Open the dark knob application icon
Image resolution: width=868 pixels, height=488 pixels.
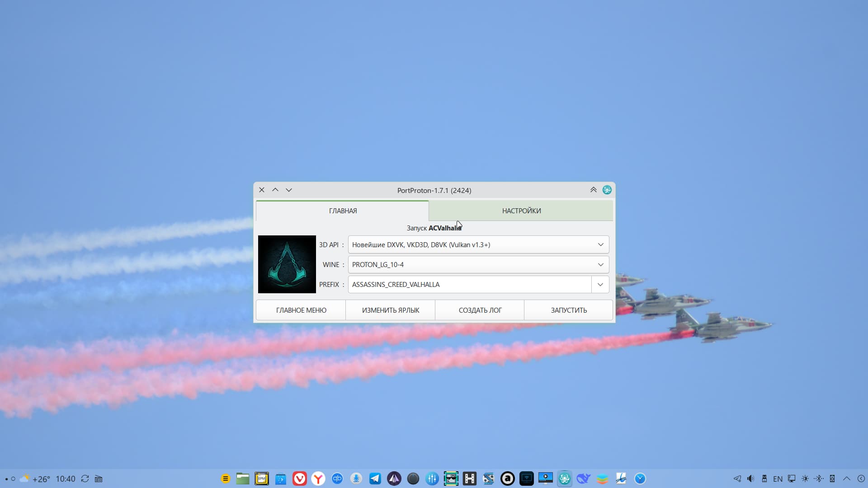413,479
